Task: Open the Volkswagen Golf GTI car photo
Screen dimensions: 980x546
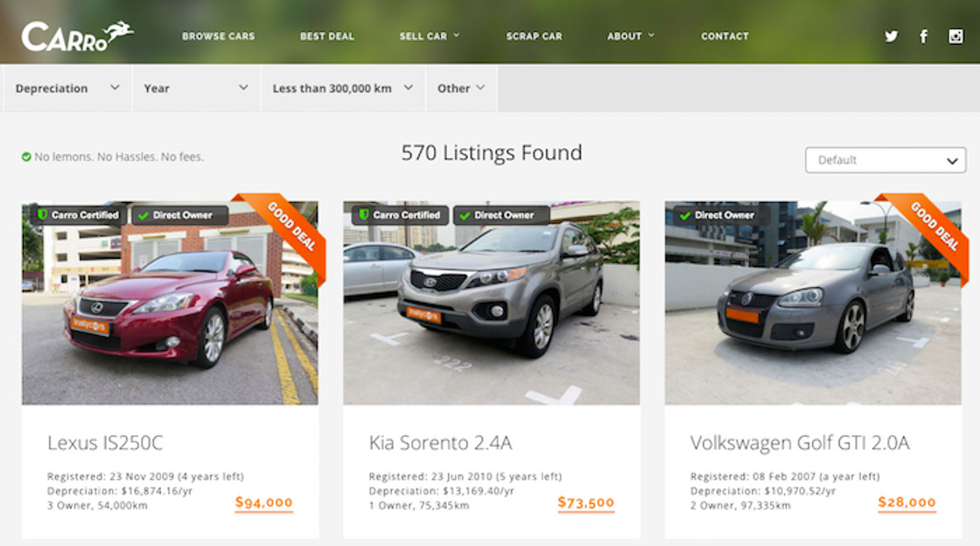Action: click(812, 303)
